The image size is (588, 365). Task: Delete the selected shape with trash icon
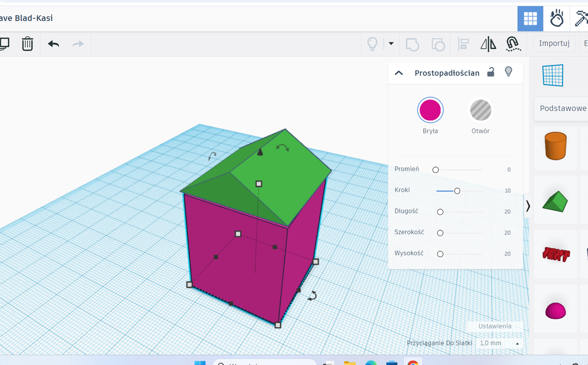point(27,44)
